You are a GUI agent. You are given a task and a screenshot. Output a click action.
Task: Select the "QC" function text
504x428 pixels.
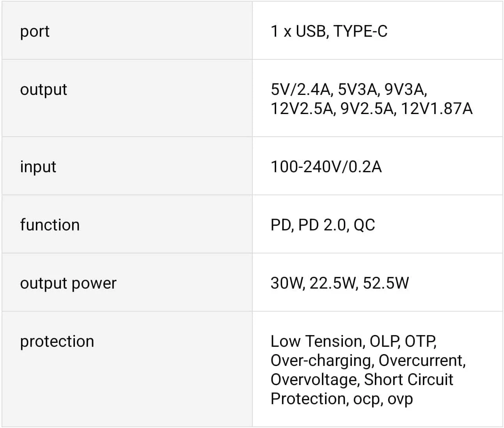click(364, 225)
